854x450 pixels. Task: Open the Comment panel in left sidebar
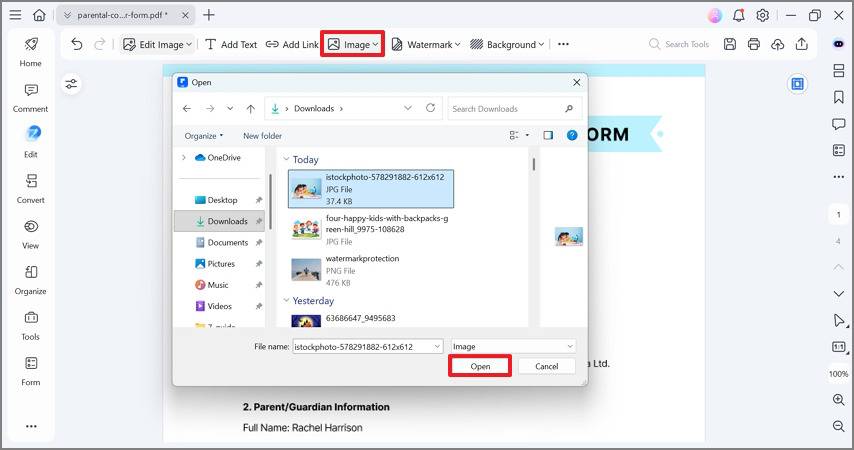(x=30, y=98)
